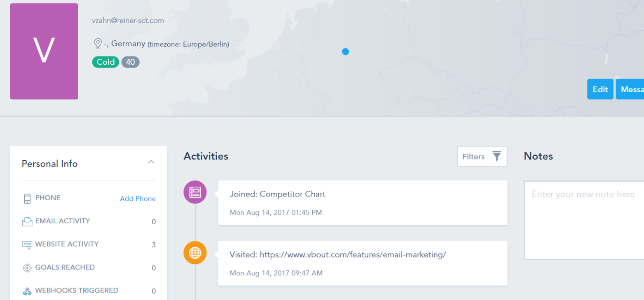
Task: Open the Joined: Competitor Chart activity card
Action: coord(362,203)
